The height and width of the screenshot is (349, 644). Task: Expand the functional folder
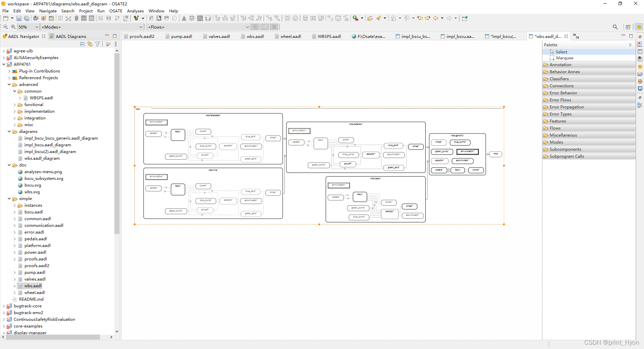pos(14,104)
